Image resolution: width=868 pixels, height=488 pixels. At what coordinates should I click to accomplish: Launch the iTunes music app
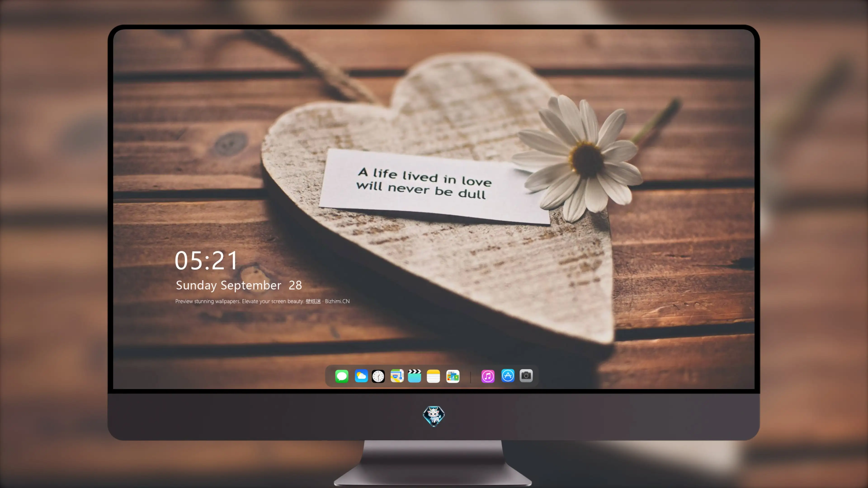point(488,376)
